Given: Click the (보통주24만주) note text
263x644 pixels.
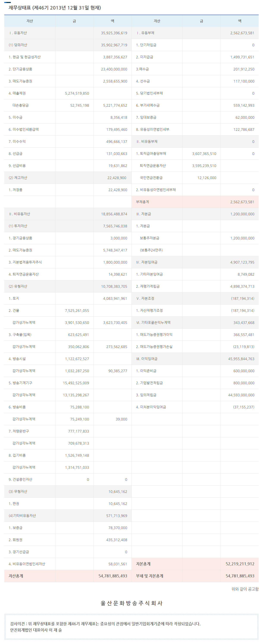Looking at the screenshot, I should tap(151, 250).
